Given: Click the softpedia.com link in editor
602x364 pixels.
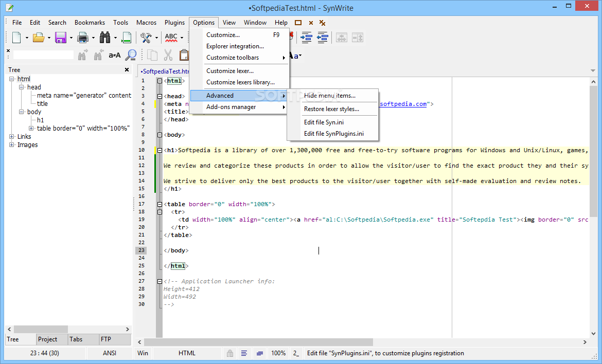Looking at the screenshot, I should pos(403,104).
